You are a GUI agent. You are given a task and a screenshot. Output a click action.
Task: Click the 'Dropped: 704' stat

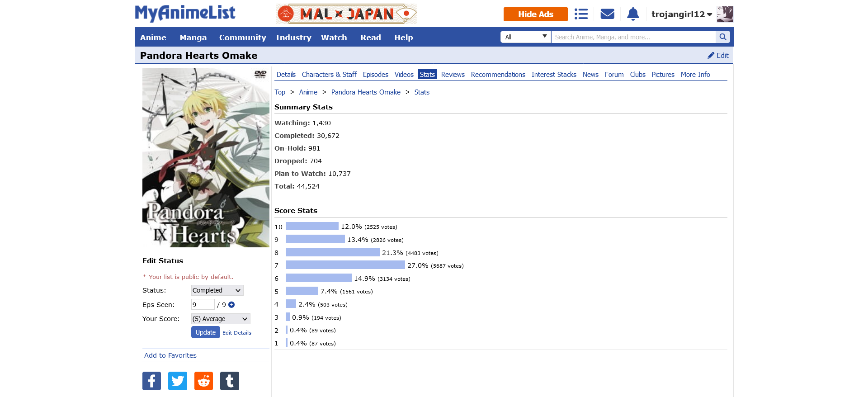(298, 161)
